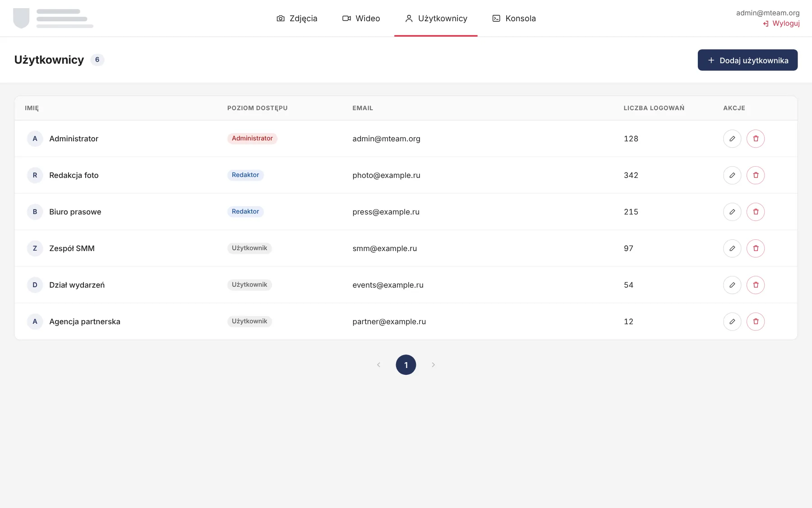Screen dimensions: 812x508
Task: Click Redaktor badge for Redakcja foto
Action: tap(245, 175)
